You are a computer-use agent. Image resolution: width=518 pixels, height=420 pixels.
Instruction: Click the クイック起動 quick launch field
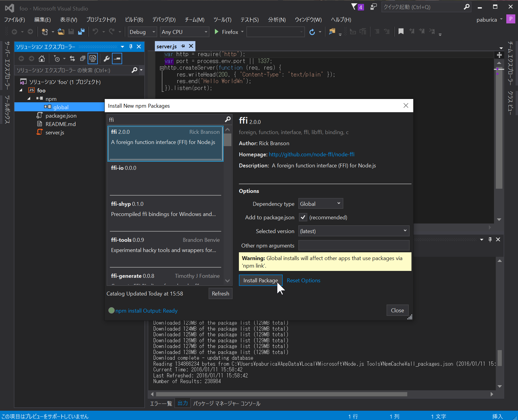[x=423, y=7]
